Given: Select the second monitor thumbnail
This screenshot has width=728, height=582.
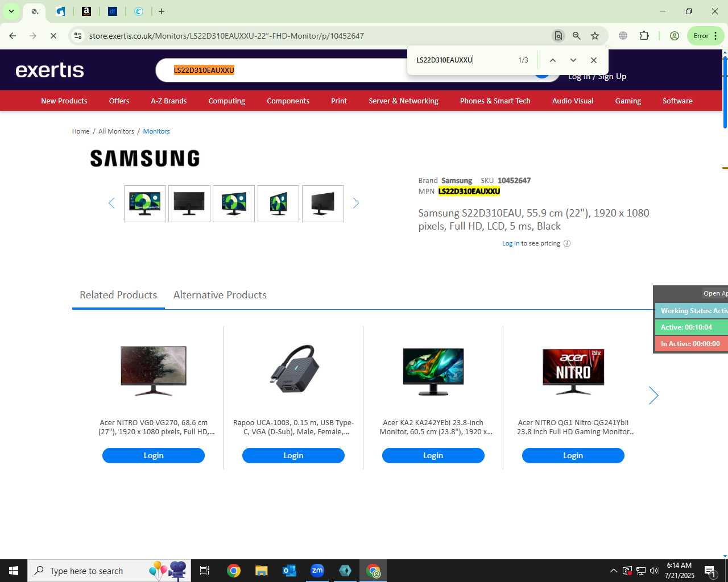Looking at the screenshot, I should point(189,203).
